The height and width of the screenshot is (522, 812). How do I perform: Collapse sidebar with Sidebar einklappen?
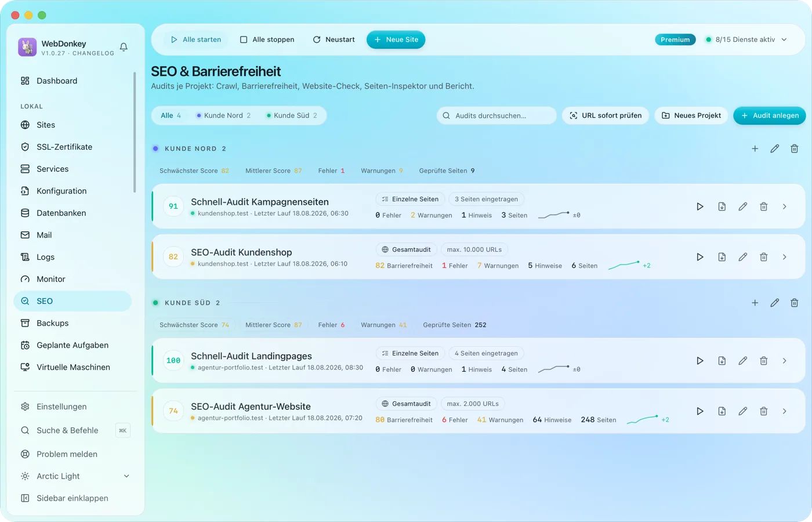(x=72, y=498)
